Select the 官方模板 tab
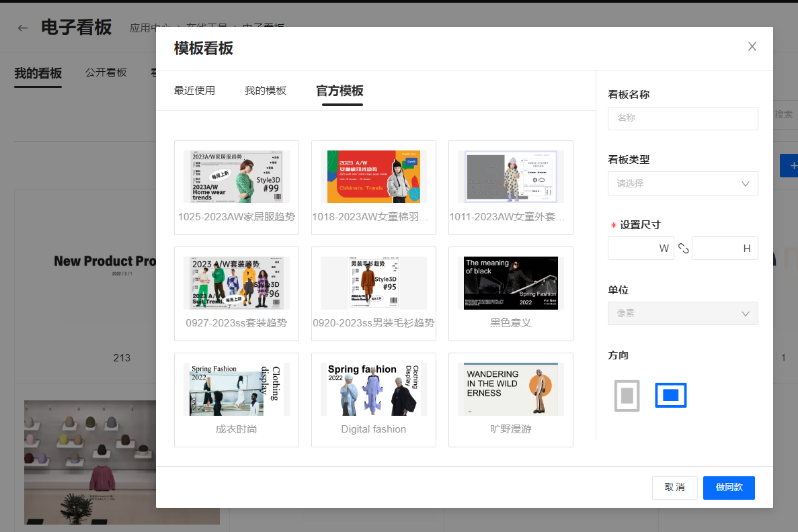The height and width of the screenshot is (532, 798). point(340,91)
